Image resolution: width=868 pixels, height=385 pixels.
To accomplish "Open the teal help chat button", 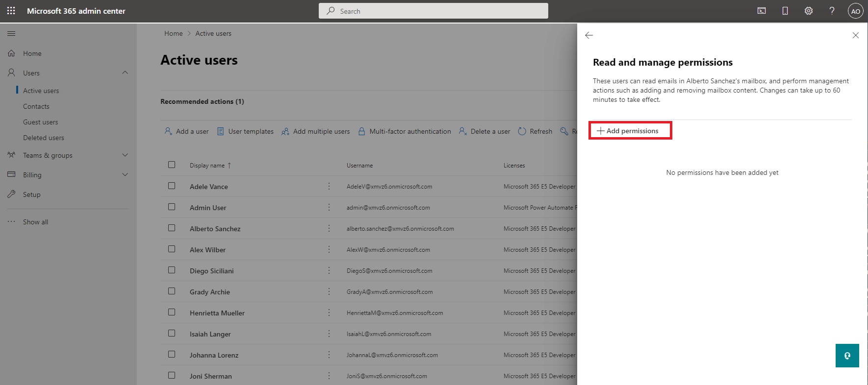I will (x=847, y=356).
